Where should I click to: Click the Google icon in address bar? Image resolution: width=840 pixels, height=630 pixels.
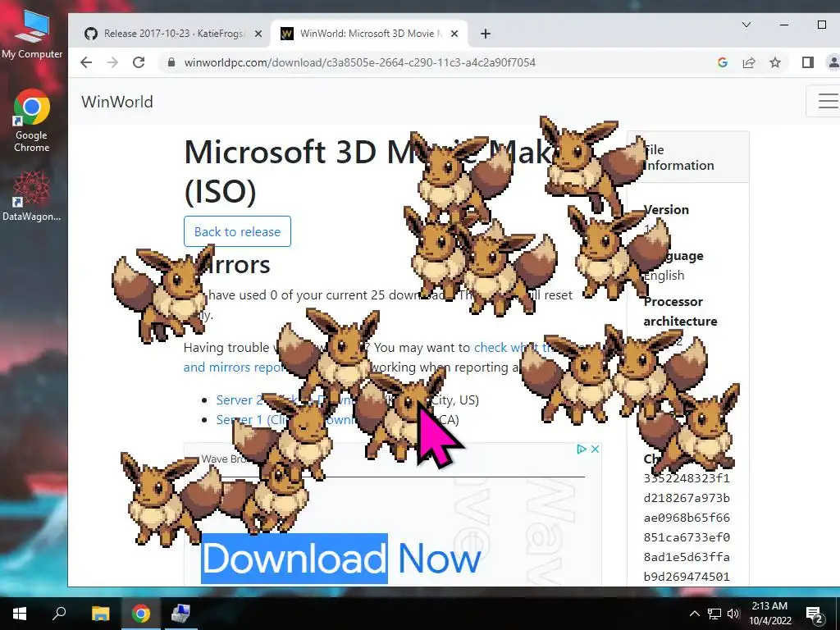coord(723,62)
